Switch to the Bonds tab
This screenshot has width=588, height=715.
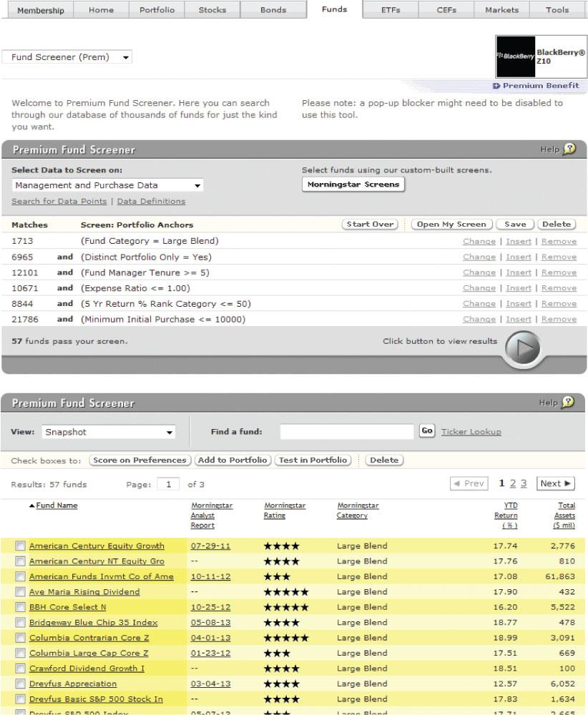273,10
